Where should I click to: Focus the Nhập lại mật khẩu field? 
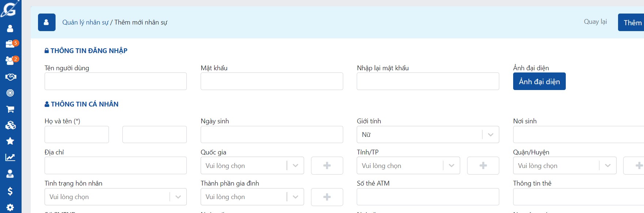tap(428, 81)
